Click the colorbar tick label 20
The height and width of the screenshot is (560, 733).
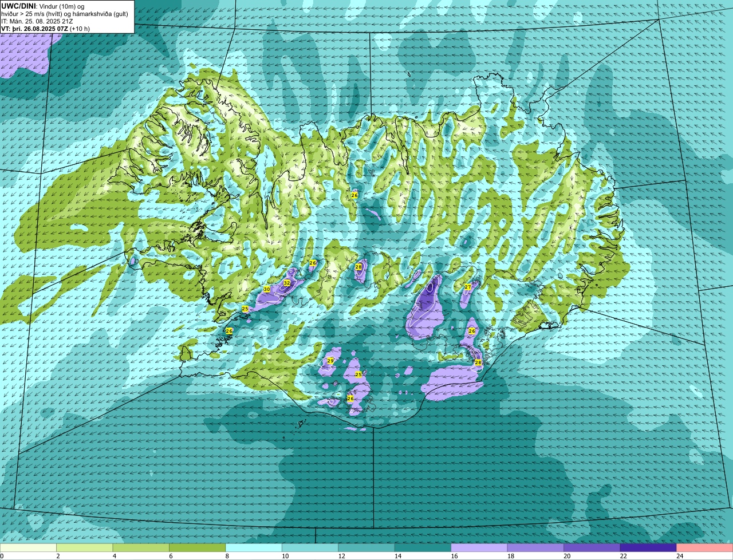[x=568, y=555]
